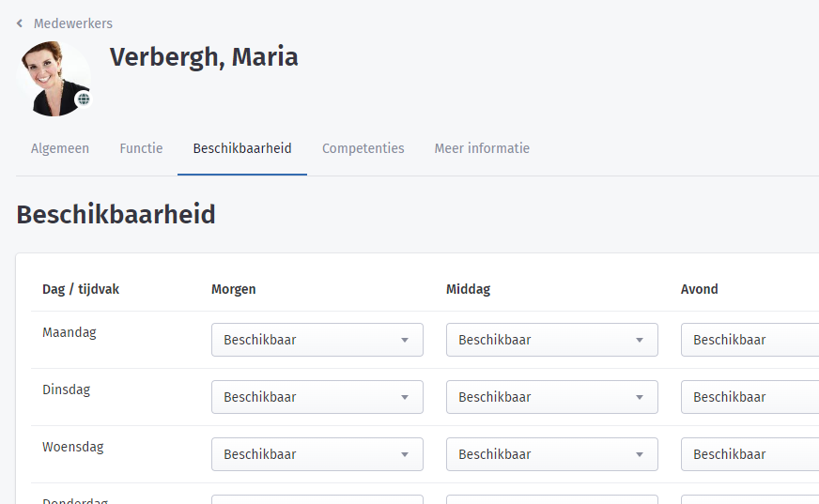Open the Dinsdag Avond availability dropdown
This screenshot has height=504, width=819.
pyautogui.click(x=750, y=397)
